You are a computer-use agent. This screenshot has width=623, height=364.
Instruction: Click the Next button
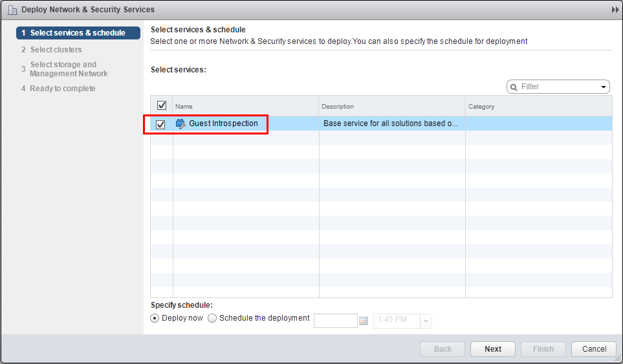(493, 349)
